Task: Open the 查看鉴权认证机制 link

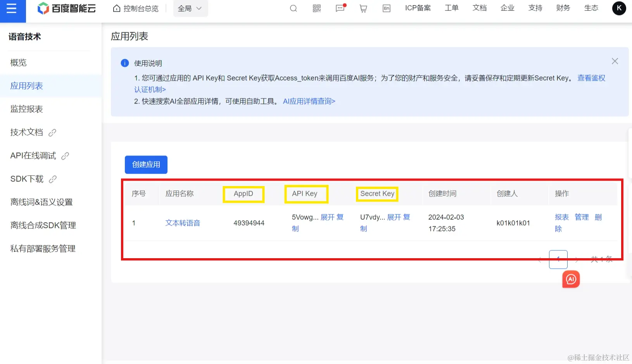Action: (591, 78)
